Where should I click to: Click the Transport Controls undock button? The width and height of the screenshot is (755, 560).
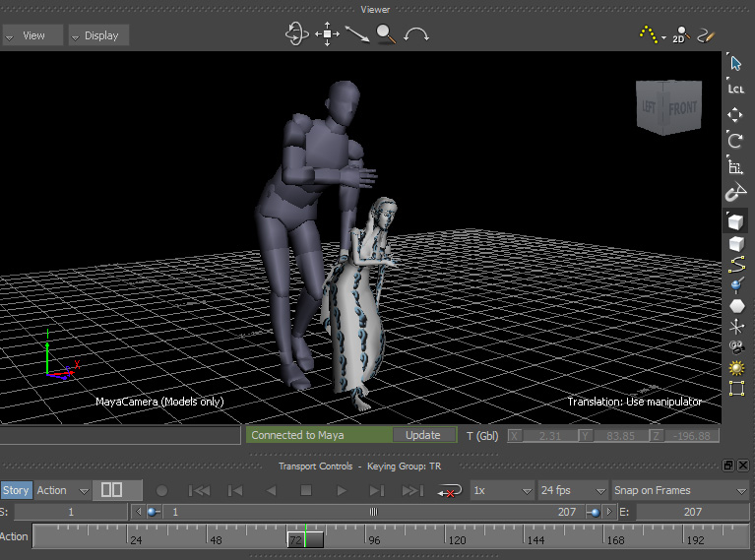728,466
